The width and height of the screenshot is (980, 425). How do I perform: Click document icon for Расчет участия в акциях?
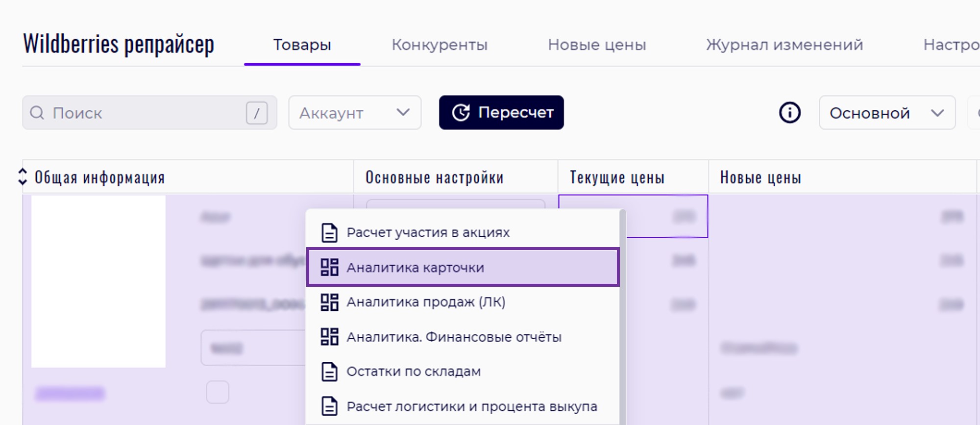329,232
